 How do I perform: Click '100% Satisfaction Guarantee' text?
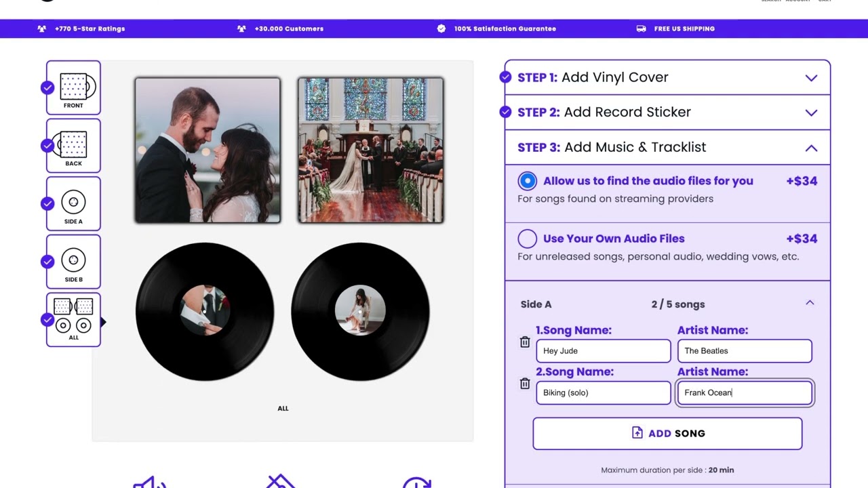pyautogui.click(x=505, y=28)
